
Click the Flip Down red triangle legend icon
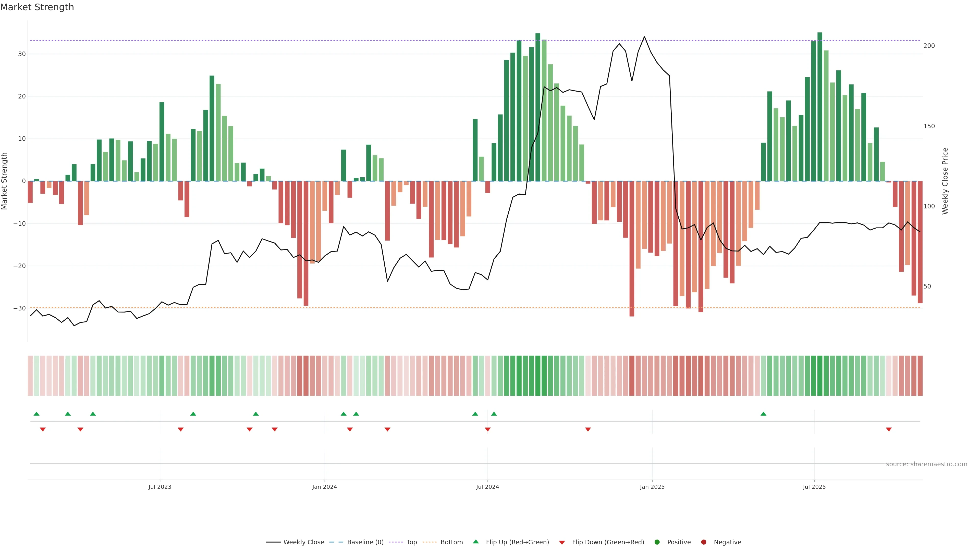point(562,542)
